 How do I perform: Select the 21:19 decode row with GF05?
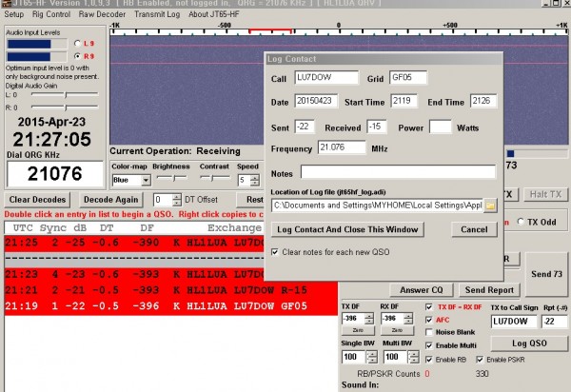170,305
